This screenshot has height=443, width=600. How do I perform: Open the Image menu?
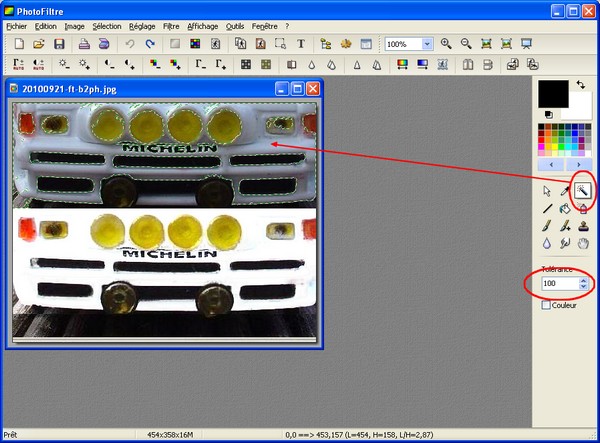(74, 26)
